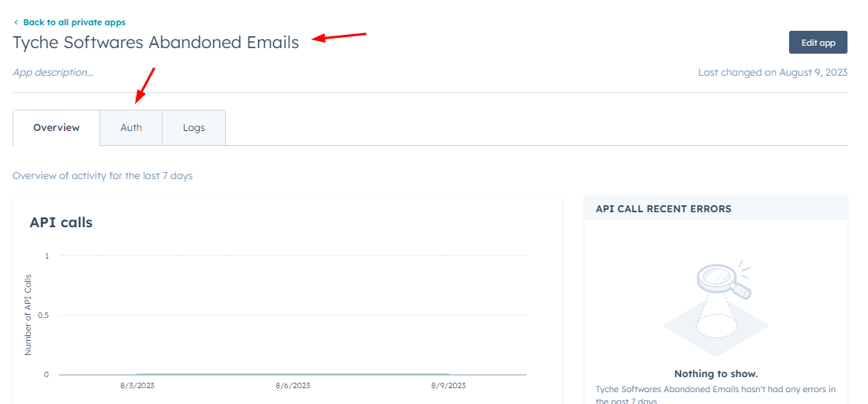Click the API calls chart heading
The width and height of the screenshot is (868, 404).
(61, 223)
